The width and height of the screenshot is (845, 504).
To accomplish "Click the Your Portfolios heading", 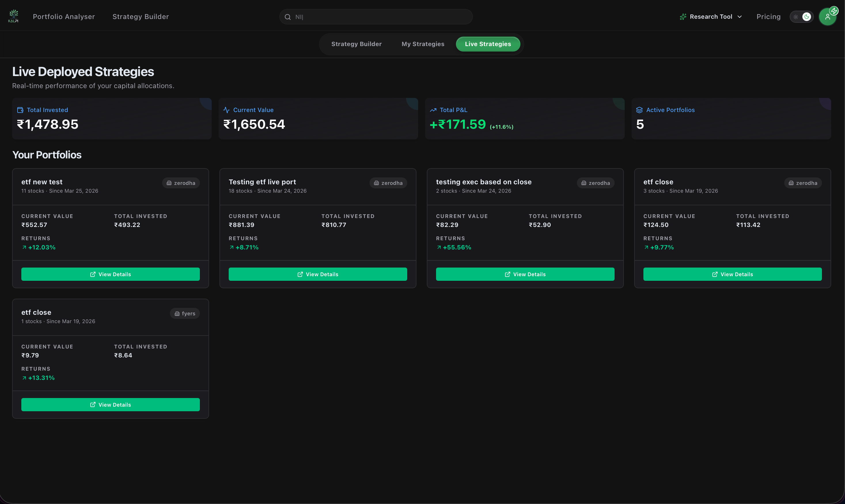I will pos(47,155).
